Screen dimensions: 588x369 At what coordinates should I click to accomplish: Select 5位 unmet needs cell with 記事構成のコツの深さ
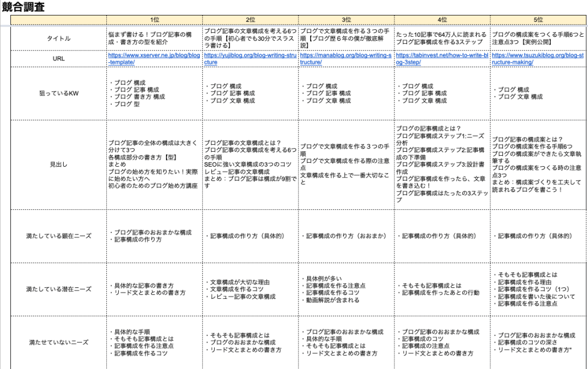click(539, 343)
